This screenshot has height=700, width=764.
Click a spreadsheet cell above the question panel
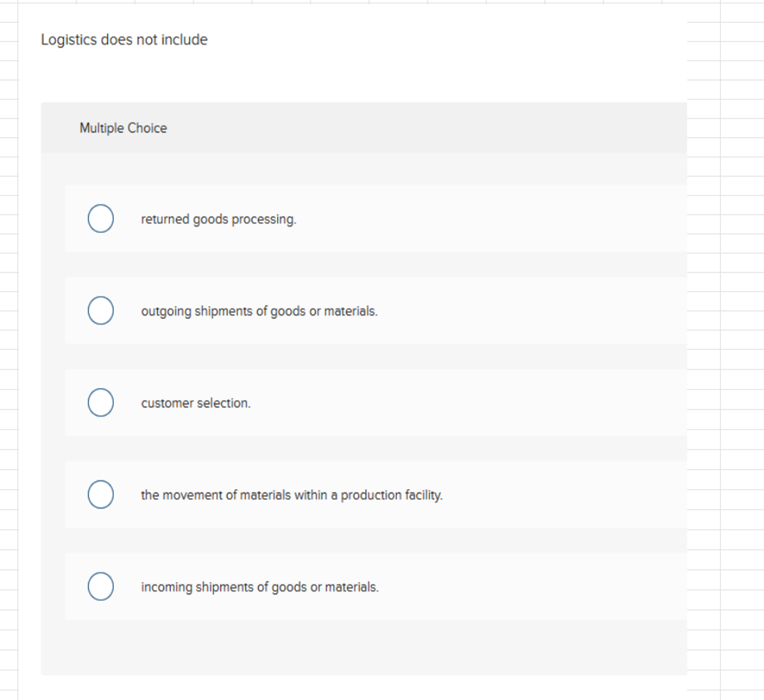(x=351, y=4)
